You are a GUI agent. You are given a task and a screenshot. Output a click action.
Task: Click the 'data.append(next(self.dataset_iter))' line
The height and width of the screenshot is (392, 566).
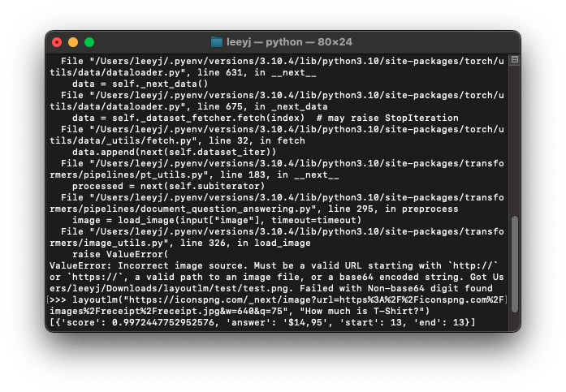point(175,152)
